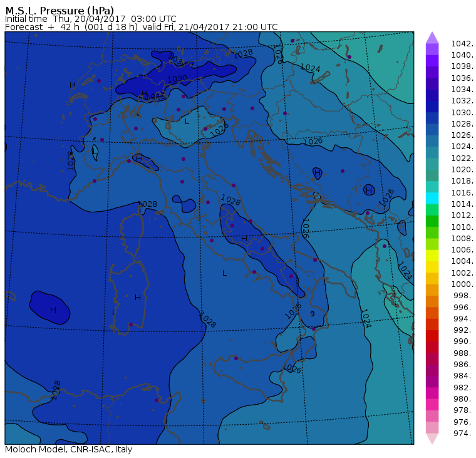Click the 'Moloch Model, CNR-ISAC, Italy' footer
Viewport: 476px width, 458px height.
[x=69, y=449]
